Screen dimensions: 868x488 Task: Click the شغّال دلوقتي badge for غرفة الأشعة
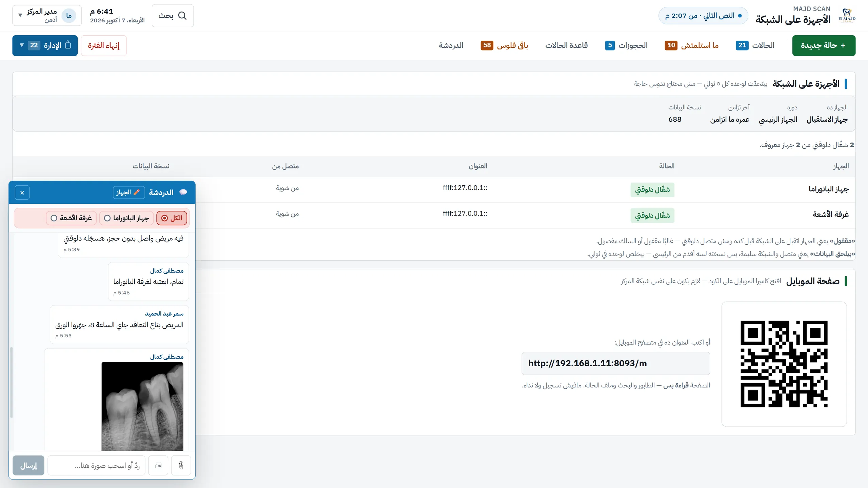tap(652, 216)
